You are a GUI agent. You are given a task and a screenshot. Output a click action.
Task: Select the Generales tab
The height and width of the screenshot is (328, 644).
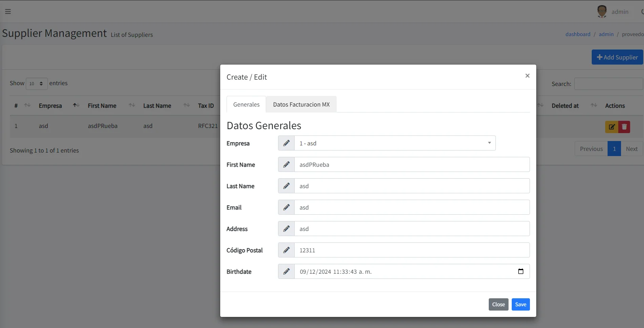[246, 105]
